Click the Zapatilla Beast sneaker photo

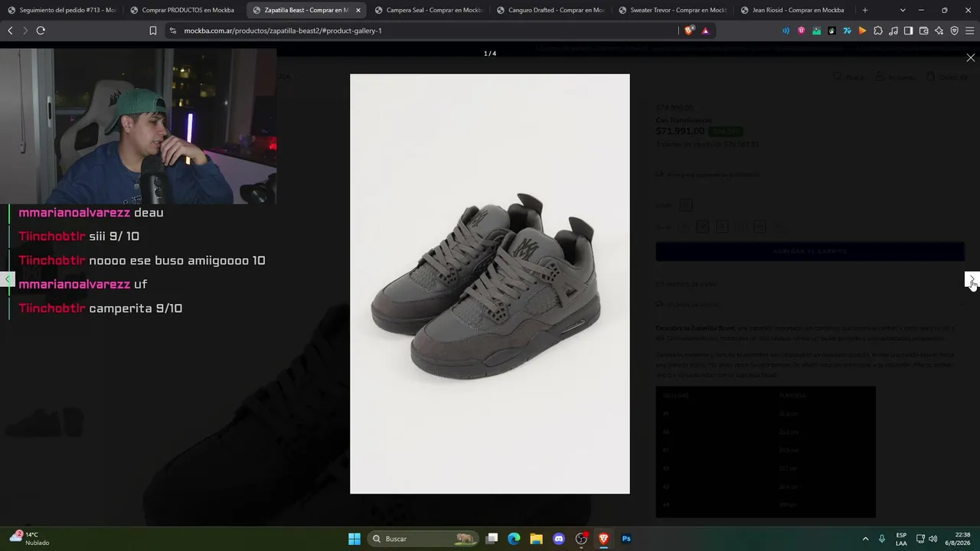click(490, 284)
